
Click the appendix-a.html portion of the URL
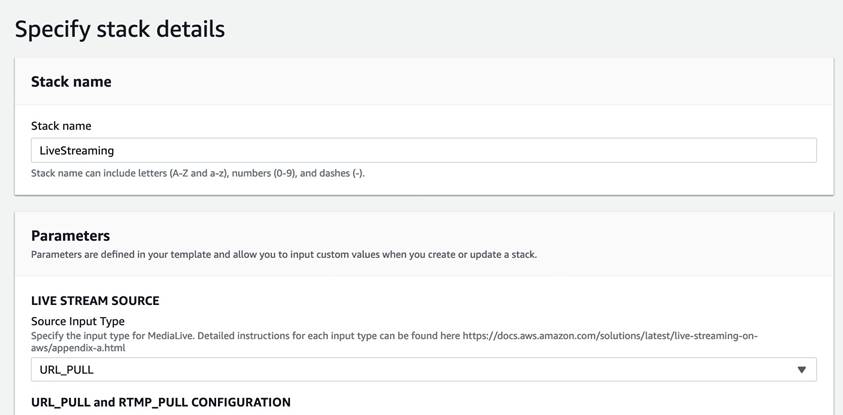pos(92,348)
